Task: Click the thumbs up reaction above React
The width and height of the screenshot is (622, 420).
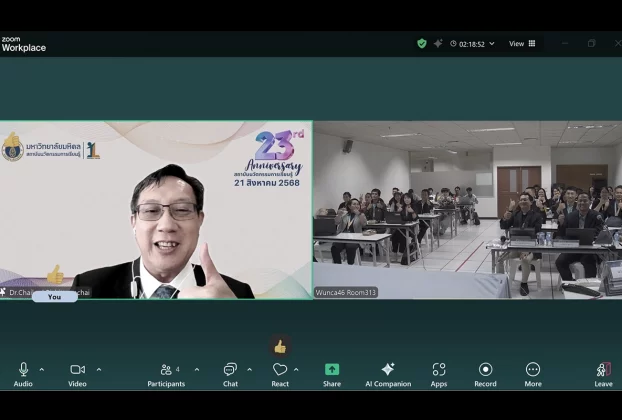Action: (x=280, y=347)
